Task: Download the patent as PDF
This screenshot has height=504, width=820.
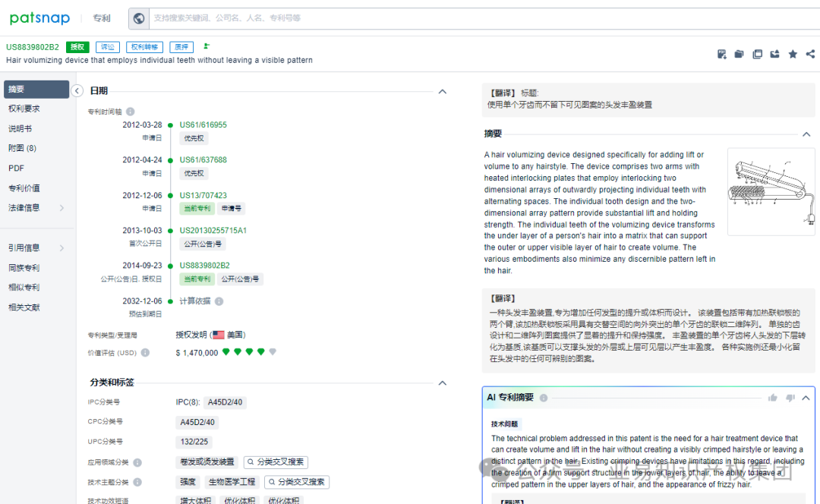Action: point(722,54)
